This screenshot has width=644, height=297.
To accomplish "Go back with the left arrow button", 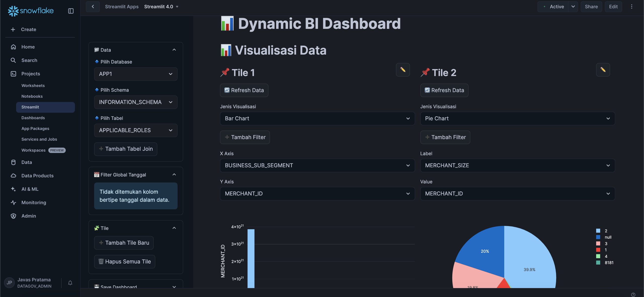I will [x=93, y=7].
